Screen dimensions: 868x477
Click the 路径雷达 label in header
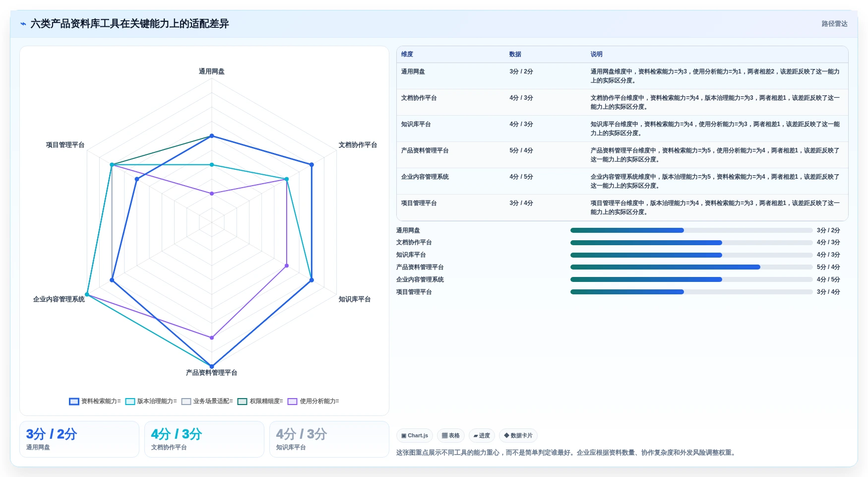[x=834, y=24]
